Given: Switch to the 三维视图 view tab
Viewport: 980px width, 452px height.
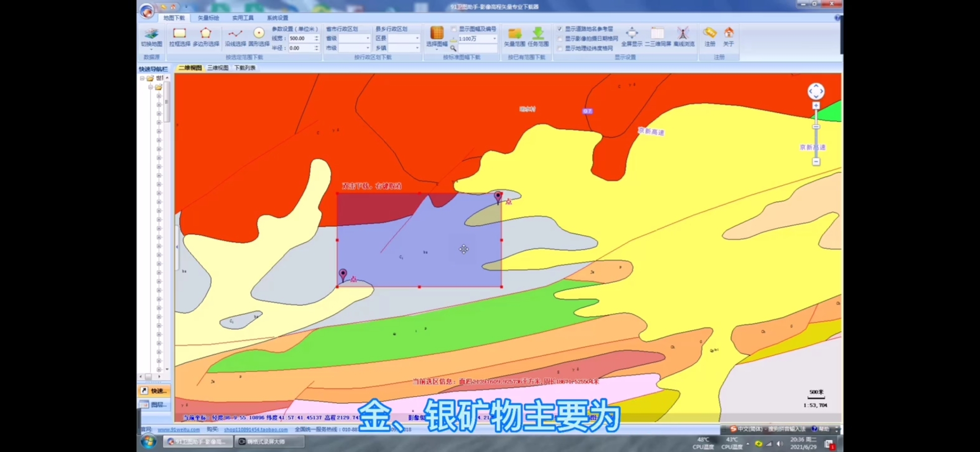Looking at the screenshot, I should pyautogui.click(x=218, y=68).
